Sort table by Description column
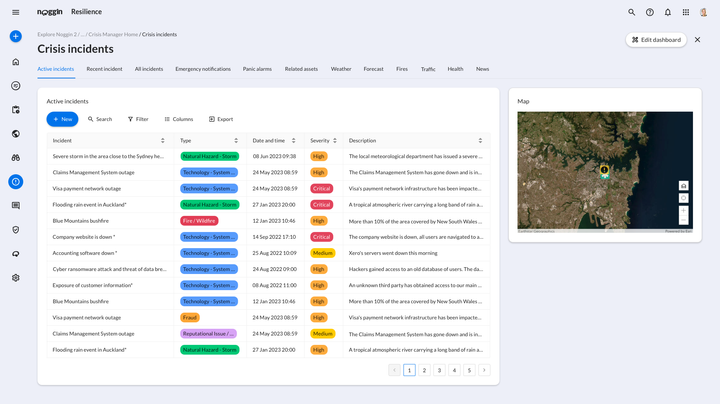720x404 pixels. 480,140
